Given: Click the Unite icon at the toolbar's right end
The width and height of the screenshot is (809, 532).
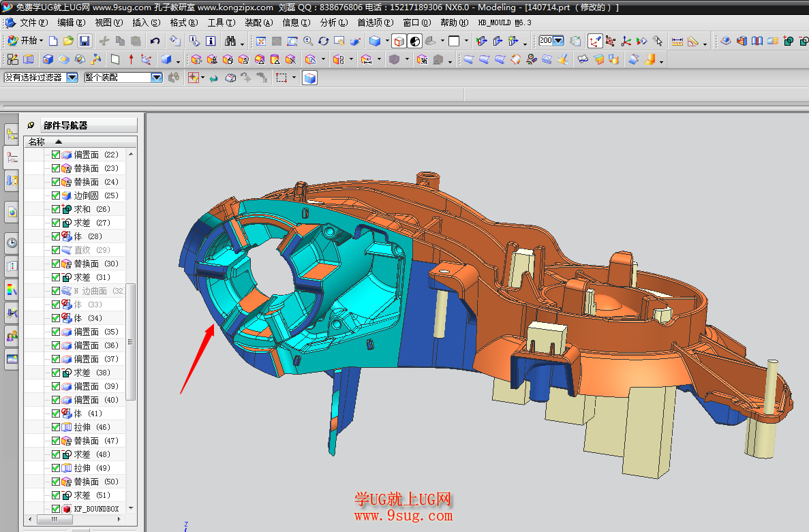Looking at the screenshot, I should [789, 42].
